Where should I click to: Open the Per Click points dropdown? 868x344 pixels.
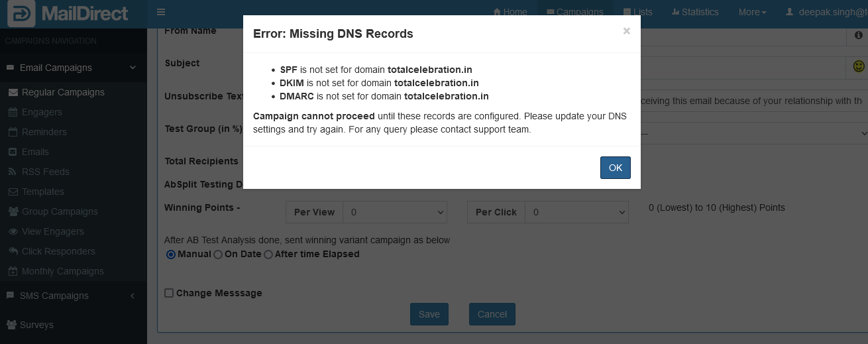[576, 212]
